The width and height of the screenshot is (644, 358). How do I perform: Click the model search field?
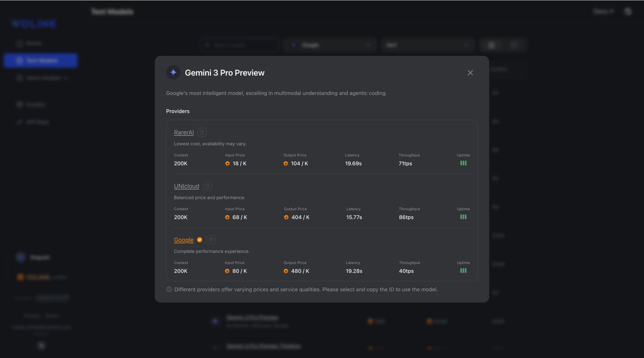point(239,46)
